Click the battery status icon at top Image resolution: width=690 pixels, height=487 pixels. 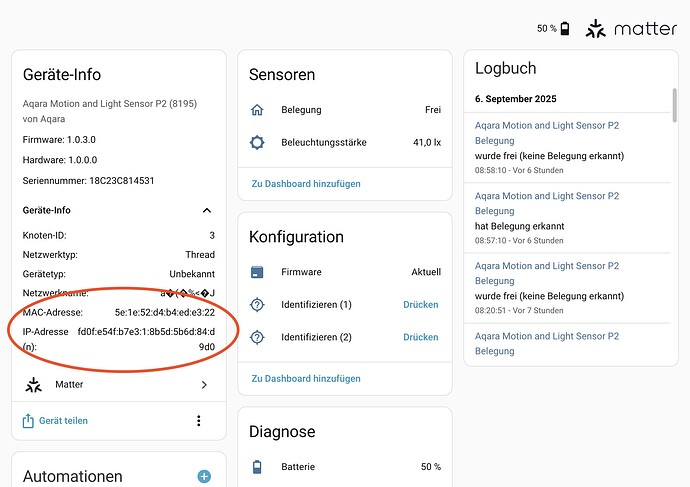[565, 29]
